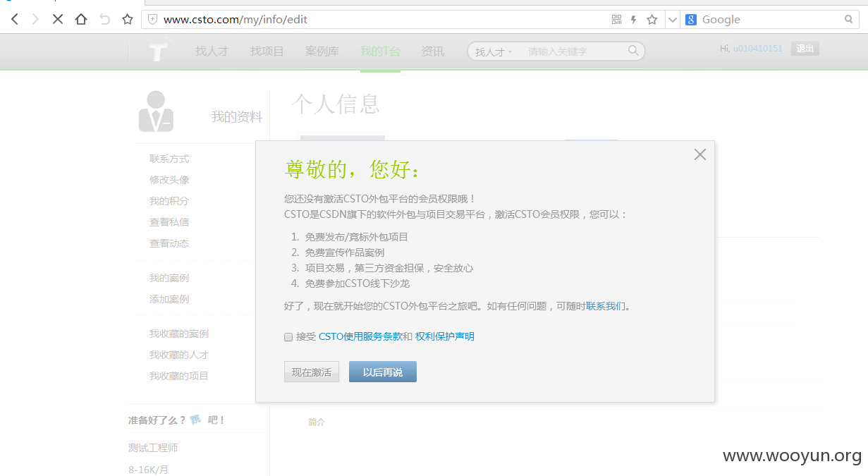Open the 资讯 navigation item
868x476 pixels.
point(432,51)
